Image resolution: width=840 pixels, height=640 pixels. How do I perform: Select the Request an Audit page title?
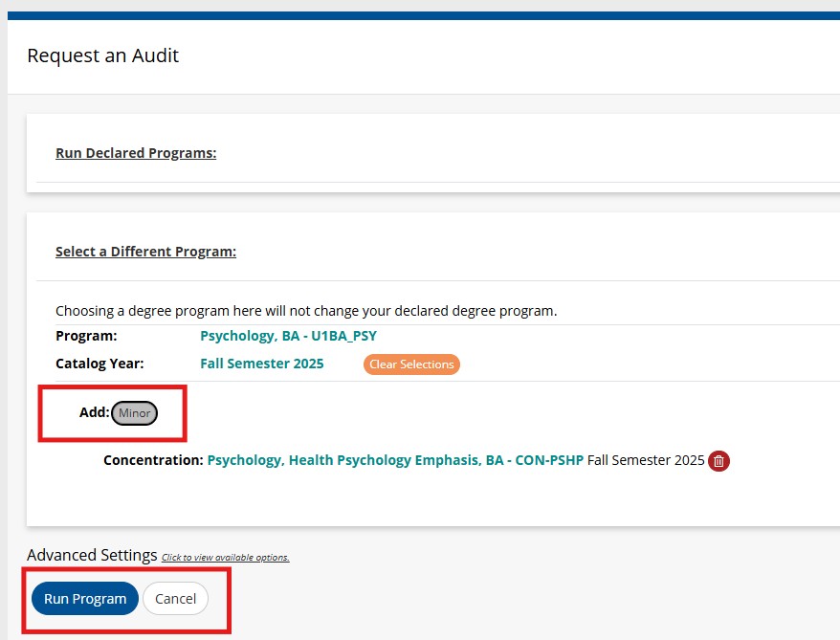click(103, 55)
